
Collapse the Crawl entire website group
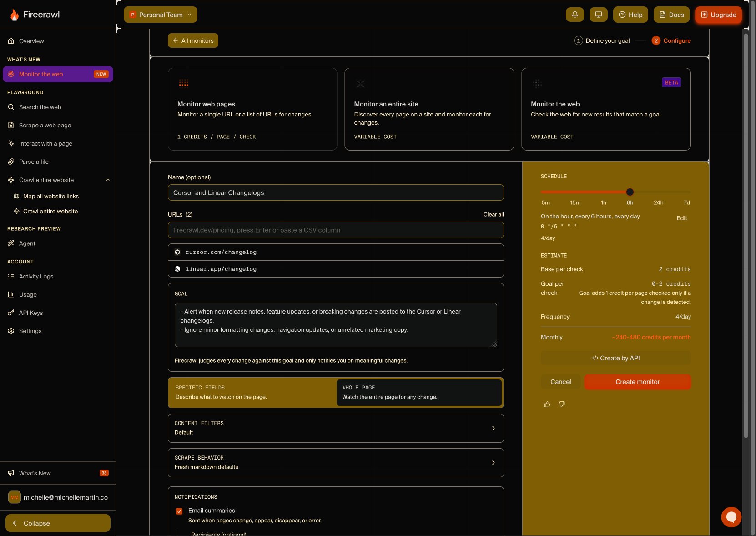click(108, 180)
